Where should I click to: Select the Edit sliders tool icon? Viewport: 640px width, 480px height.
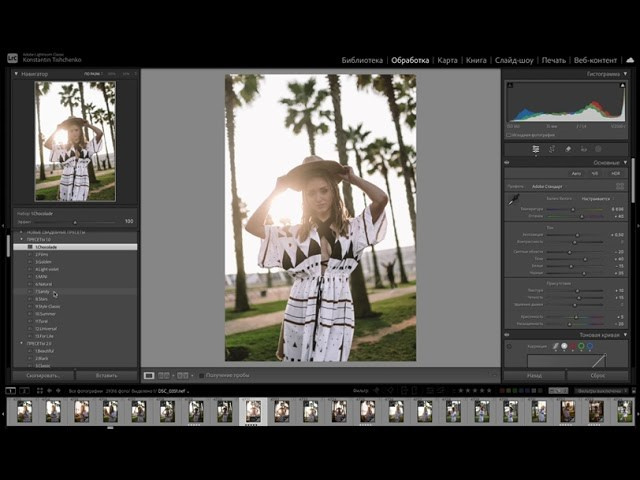(x=536, y=149)
